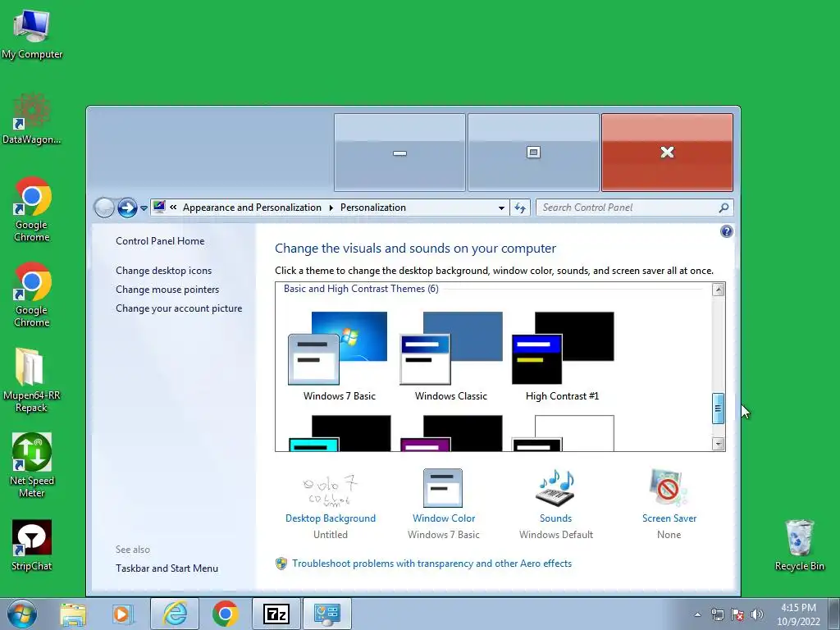Open Taskbar and Start Menu link
Screen dimensions: 840x630
(167, 568)
